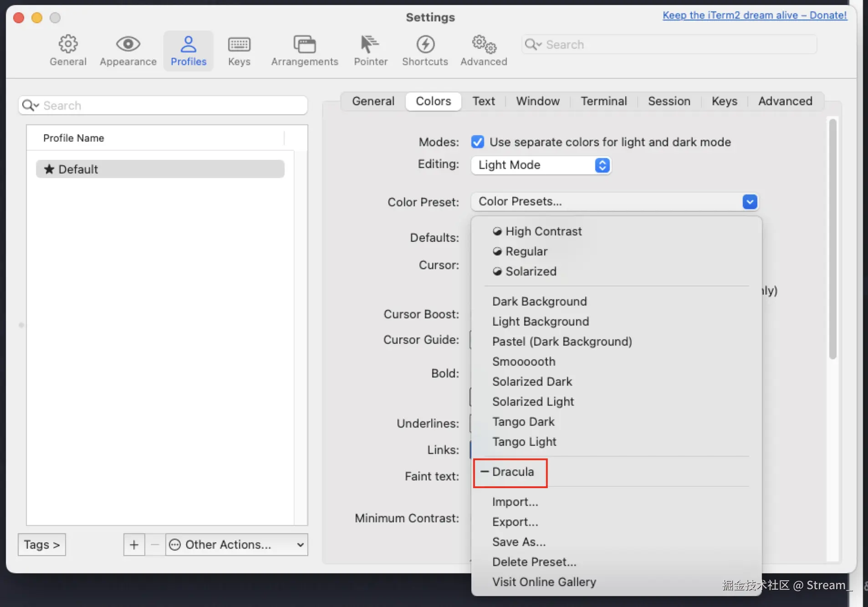Switch to the profile Advanced tab
This screenshot has height=607, width=868.
[x=785, y=101]
